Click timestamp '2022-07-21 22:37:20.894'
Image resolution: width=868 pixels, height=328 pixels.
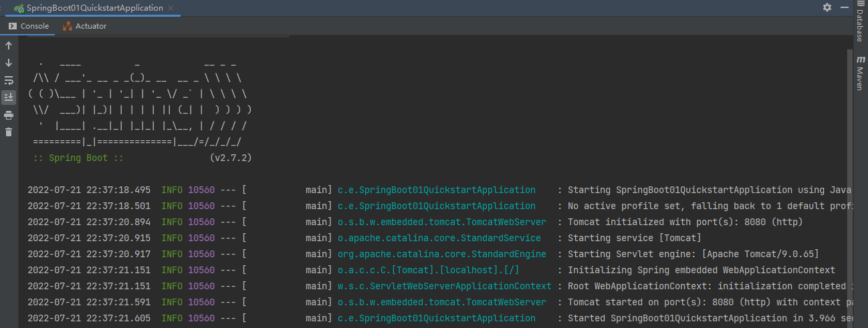point(89,222)
